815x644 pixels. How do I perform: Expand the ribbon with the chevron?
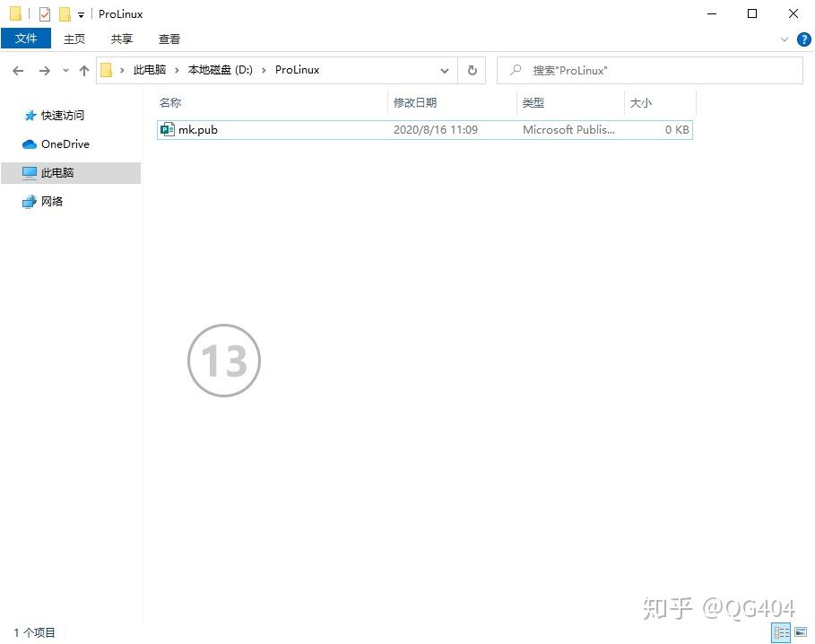click(x=785, y=39)
